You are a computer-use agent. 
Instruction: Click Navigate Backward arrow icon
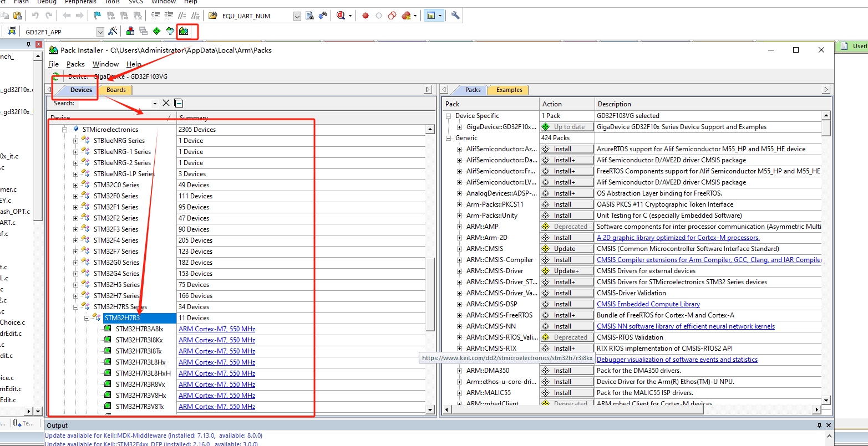pos(67,16)
